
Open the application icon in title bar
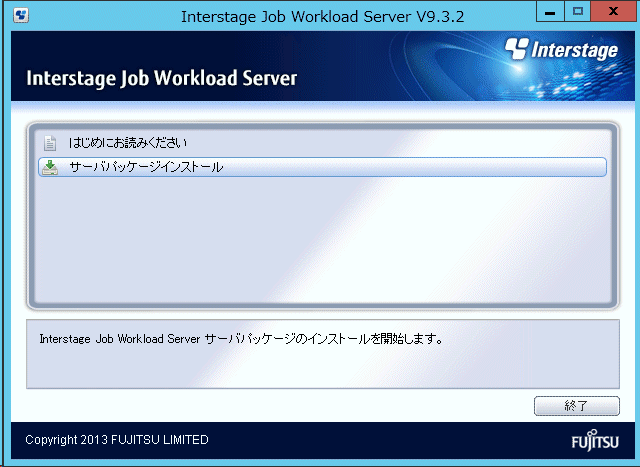tap(21, 16)
